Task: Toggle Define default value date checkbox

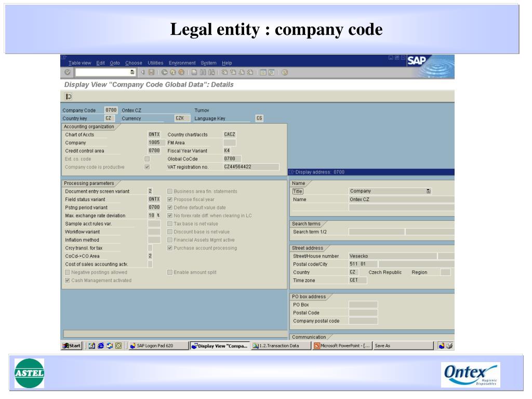Action: (x=170, y=207)
